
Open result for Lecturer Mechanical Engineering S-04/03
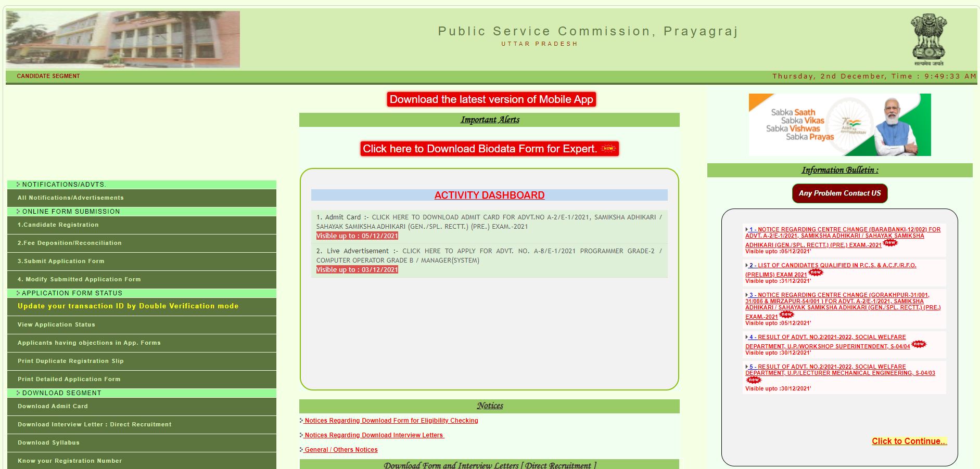point(840,370)
